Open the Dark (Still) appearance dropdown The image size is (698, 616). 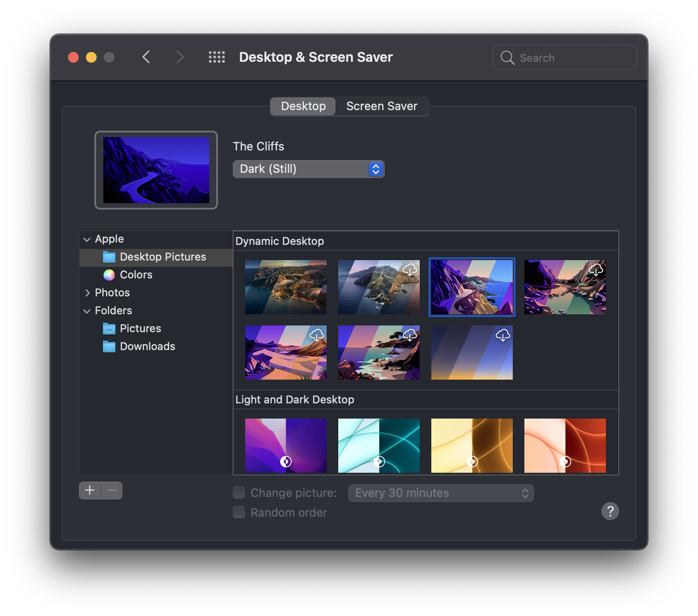click(309, 169)
